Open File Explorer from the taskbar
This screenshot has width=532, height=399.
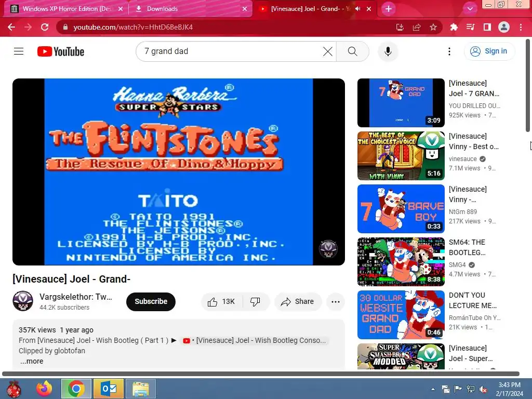141,389
